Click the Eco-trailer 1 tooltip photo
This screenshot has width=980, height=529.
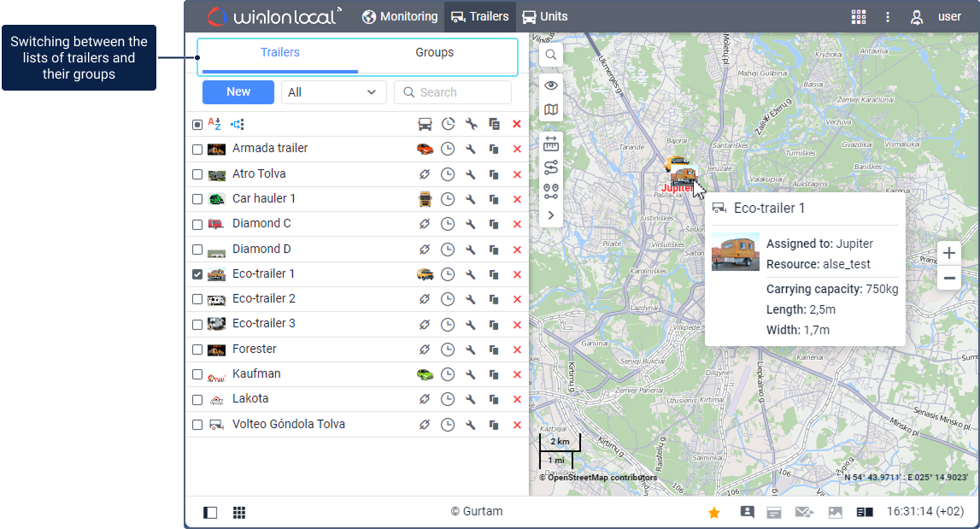pos(736,252)
